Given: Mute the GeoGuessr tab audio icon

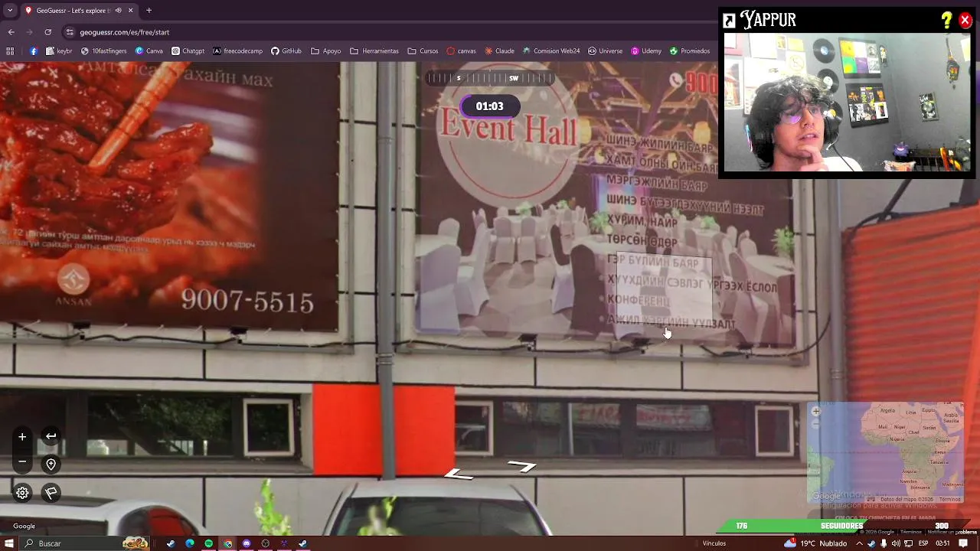Looking at the screenshot, I should (118, 11).
